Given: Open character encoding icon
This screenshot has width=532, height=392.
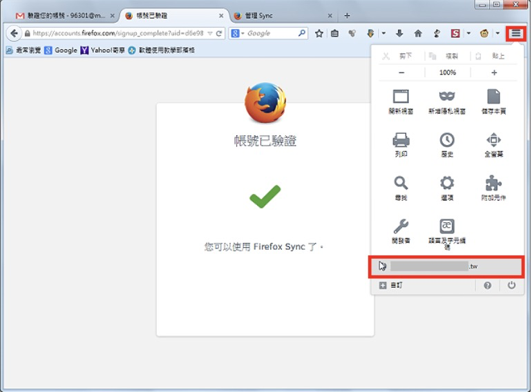Looking at the screenshot, I should pos(447,234).
